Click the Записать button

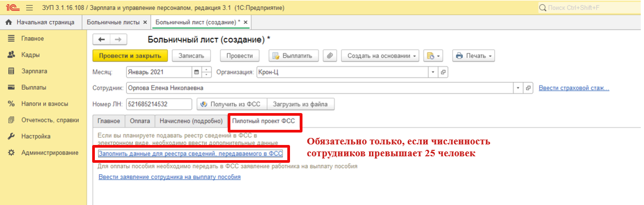coord(191,56)
